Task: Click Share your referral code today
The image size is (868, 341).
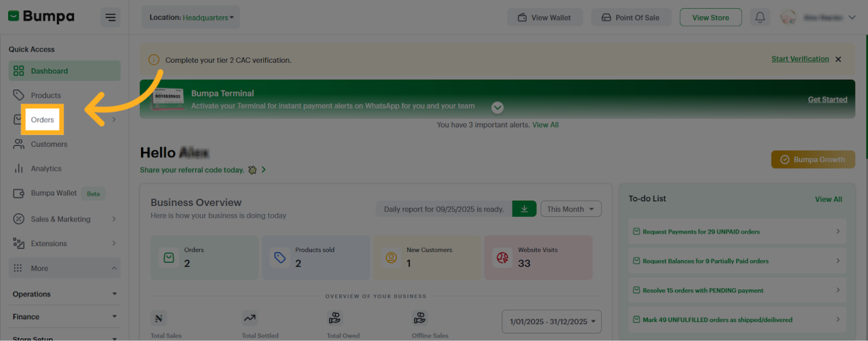Action: coord(192,170)
